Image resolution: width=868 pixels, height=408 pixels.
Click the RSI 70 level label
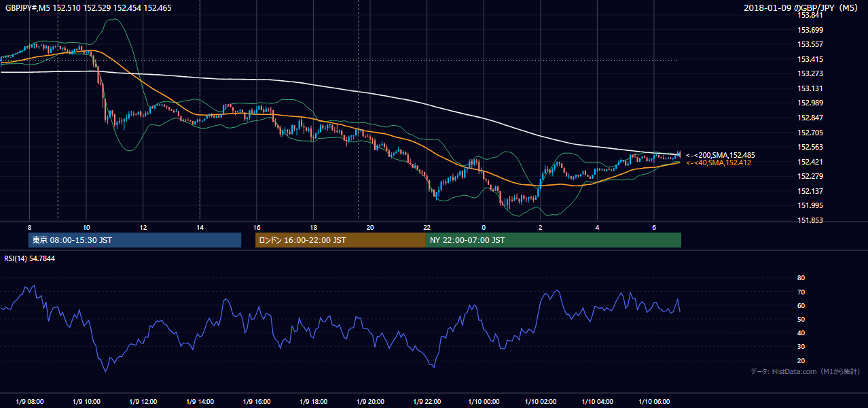[801, 292]
